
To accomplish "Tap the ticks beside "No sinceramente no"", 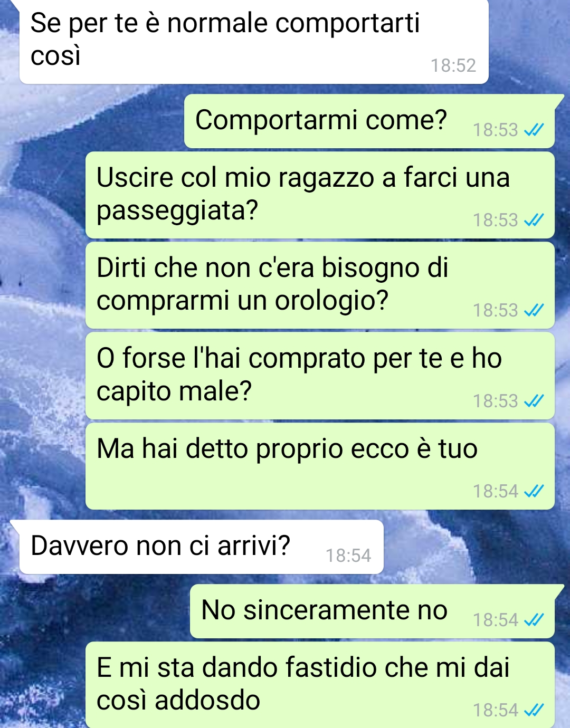I will tap(534, 620).
